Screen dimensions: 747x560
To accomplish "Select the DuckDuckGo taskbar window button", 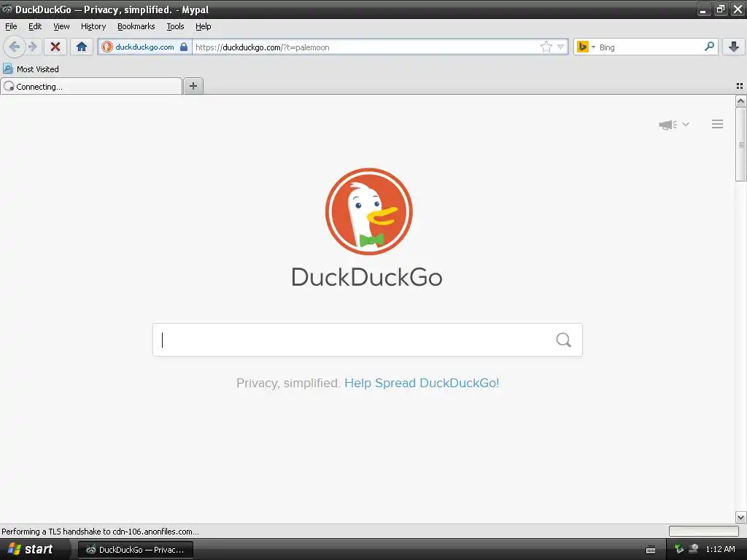I will coord(136,550).
